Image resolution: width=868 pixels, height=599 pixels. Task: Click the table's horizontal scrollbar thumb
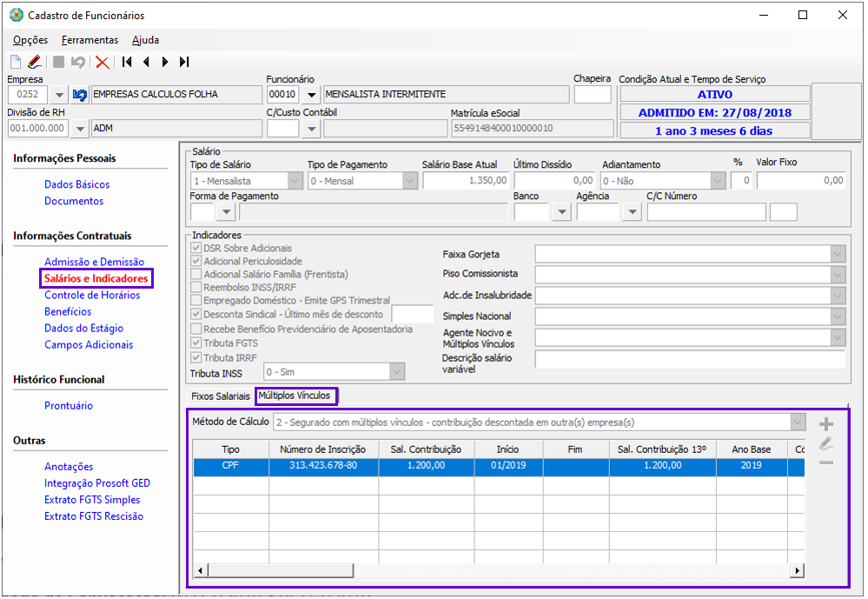coord(280,570)
